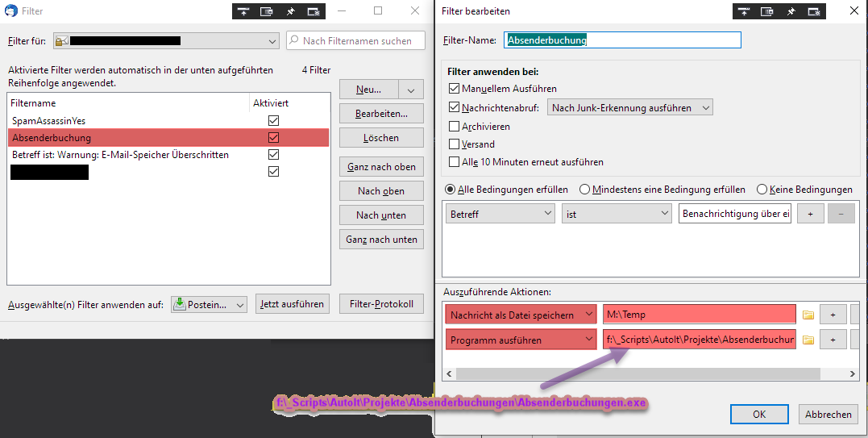Toggle the Archivieren checkbox
Image resolution: width=868 pixels, height=438 pixels.
(454, 127)
